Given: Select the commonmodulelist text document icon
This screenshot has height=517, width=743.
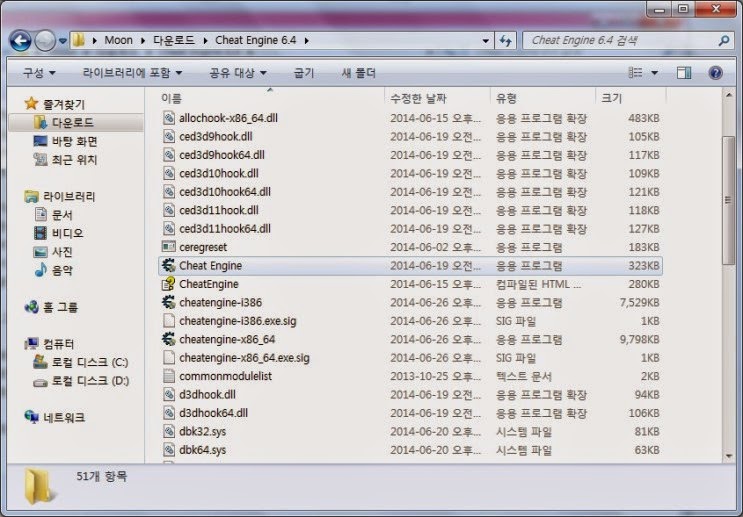Looking at the screenshot, I should [x=169, y=376].
